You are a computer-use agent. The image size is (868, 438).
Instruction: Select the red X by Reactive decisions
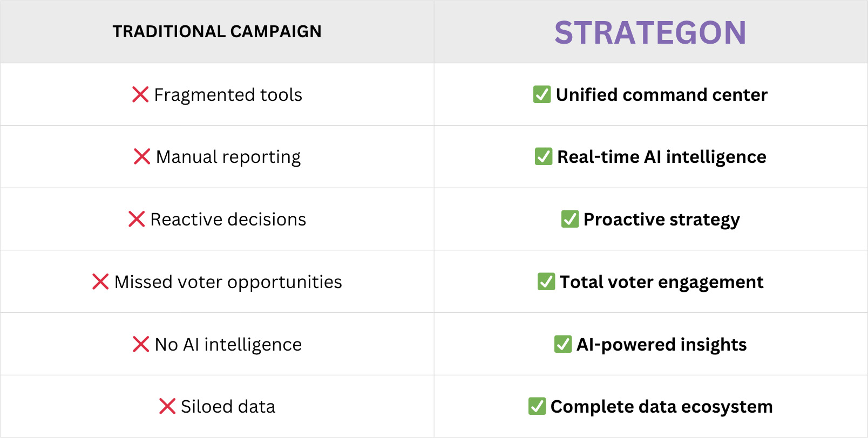(x=137, y=219)
